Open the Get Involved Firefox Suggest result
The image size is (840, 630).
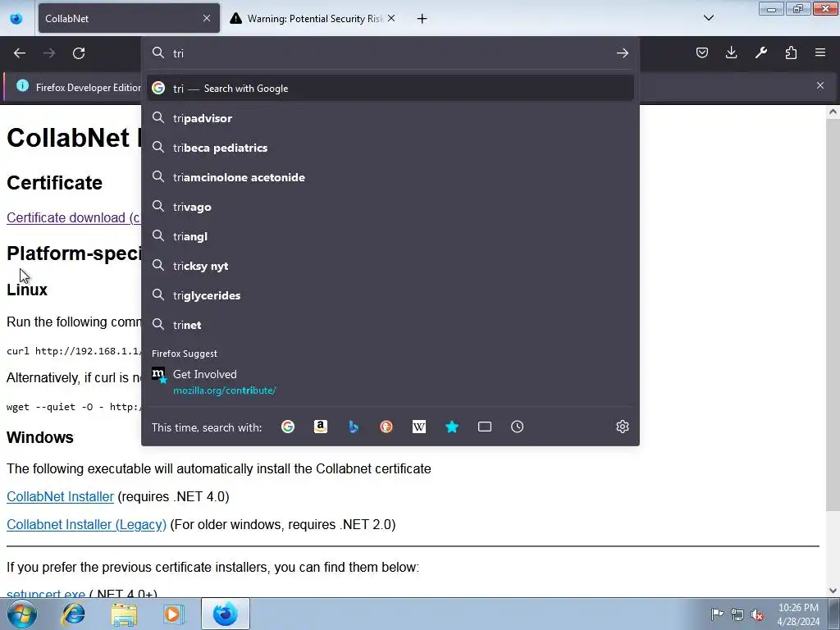pos(390,382)
